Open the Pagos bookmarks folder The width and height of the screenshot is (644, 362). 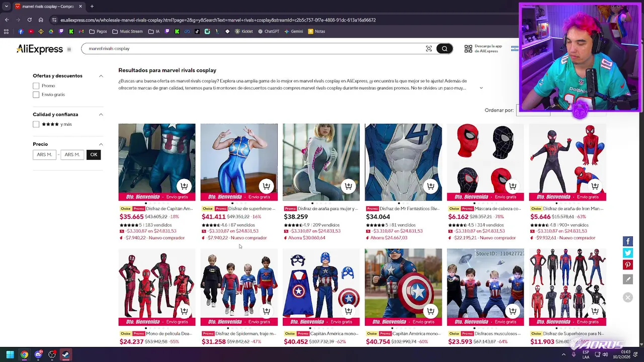point(98,31)
